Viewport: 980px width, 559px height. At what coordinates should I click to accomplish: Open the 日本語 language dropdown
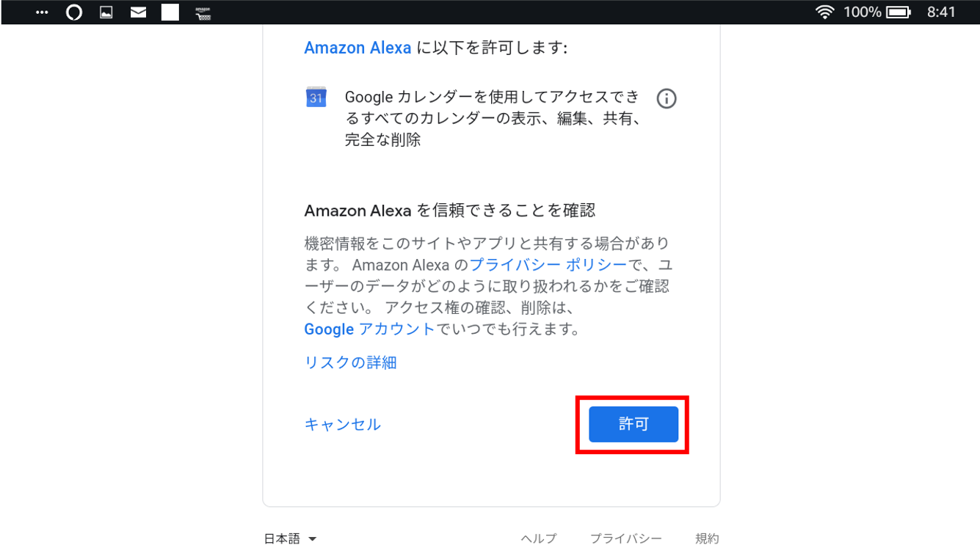(290, 538)
